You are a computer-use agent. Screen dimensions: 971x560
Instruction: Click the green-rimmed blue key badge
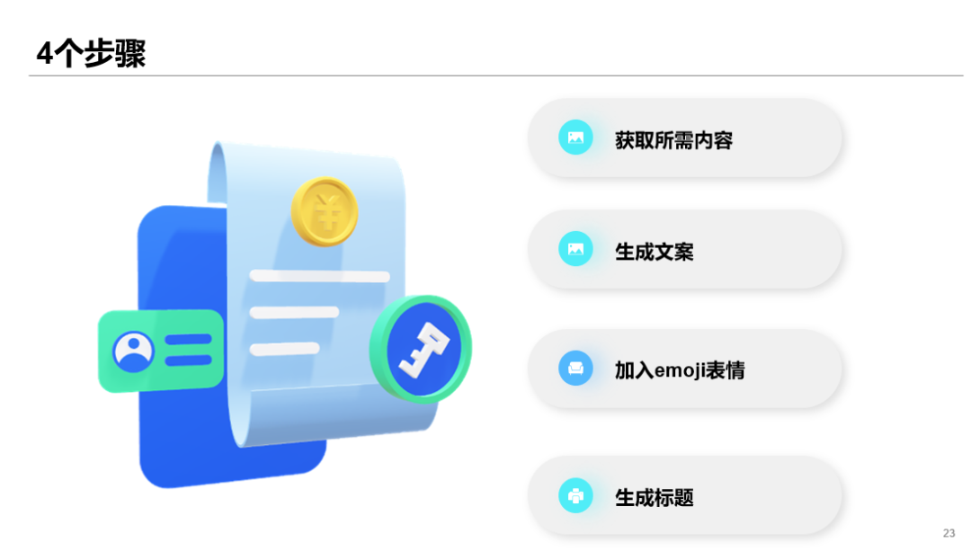[421, 350]
